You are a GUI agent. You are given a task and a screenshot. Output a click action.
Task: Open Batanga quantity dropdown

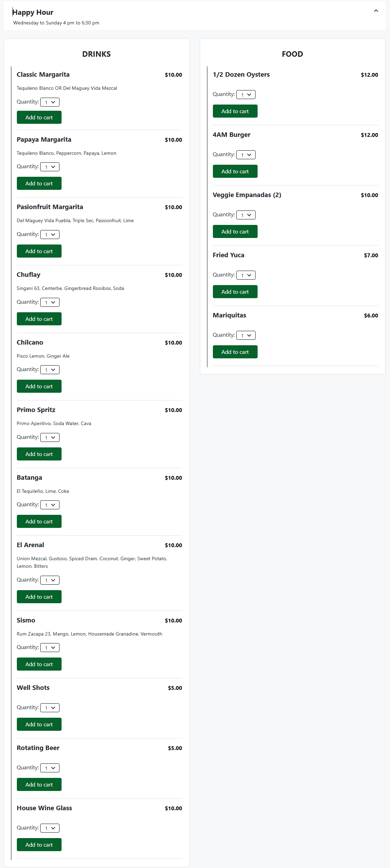click(50, 505)
